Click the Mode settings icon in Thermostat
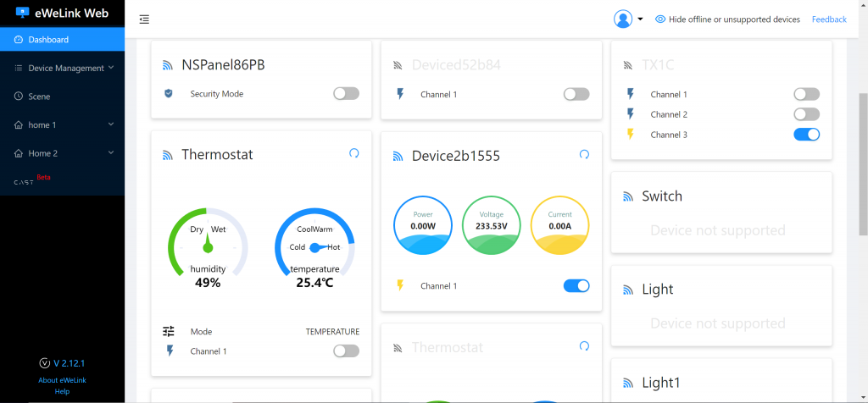Screen dimensions: 868x403 (169, 331)
